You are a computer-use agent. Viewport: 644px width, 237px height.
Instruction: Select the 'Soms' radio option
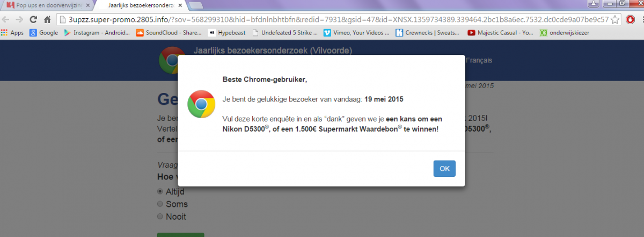160,204
